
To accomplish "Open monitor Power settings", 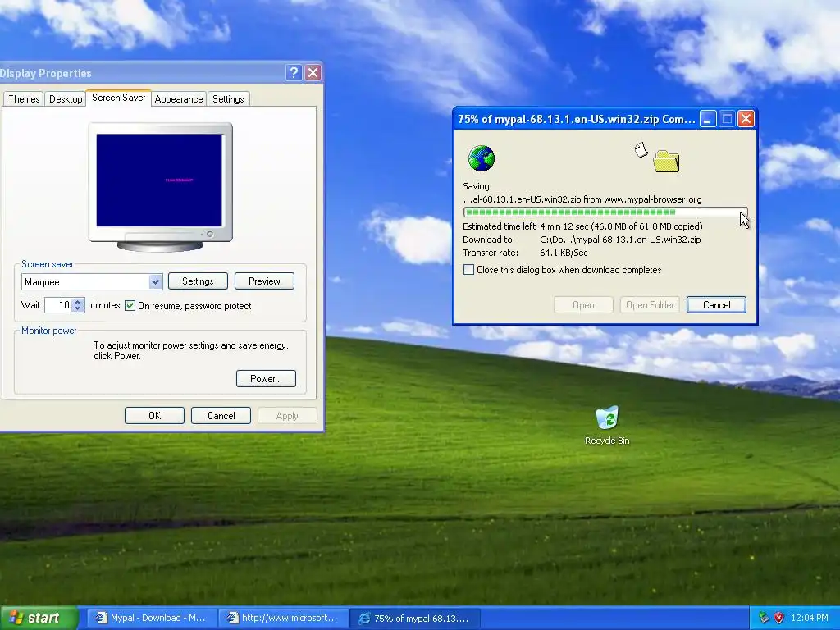I will [x=266, y=379].
